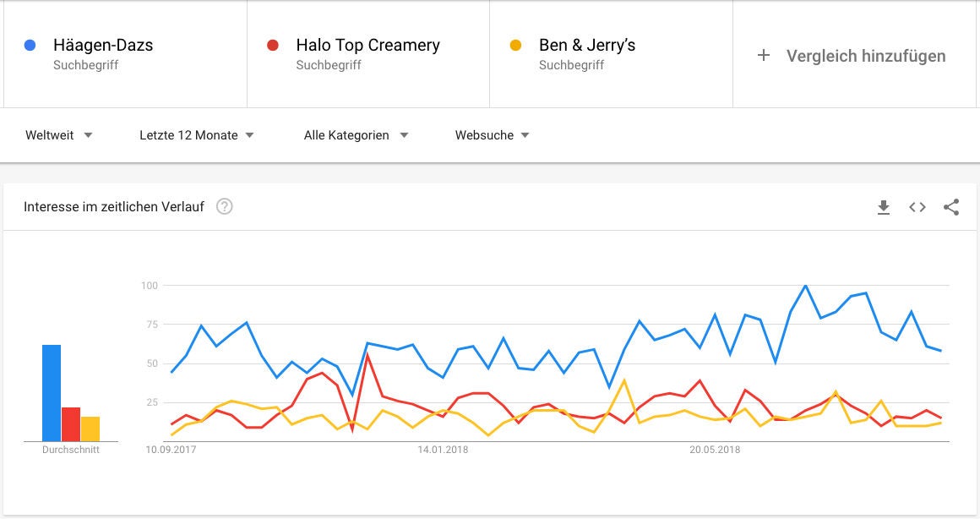
Task: Click the blue average bar
Action: pos(52,393)
